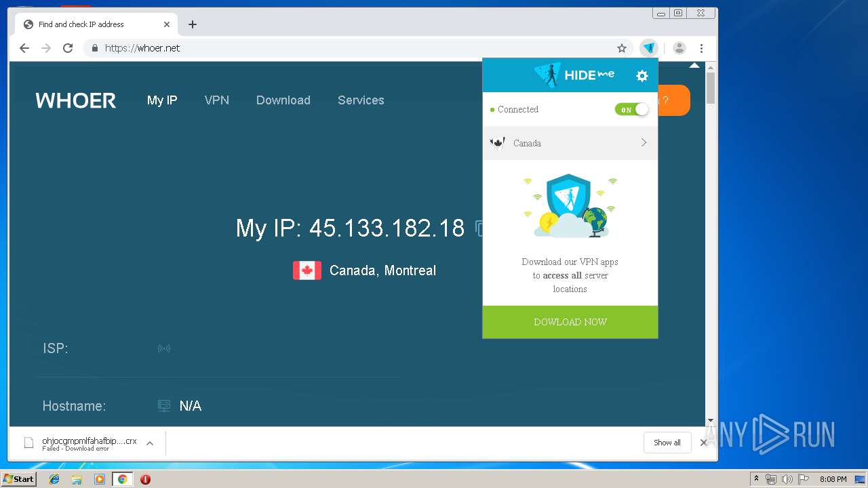Open the Services menu item

click(361, 100)
